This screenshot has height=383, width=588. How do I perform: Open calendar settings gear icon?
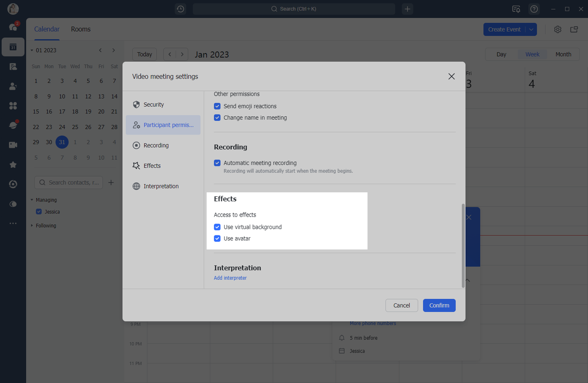pyautogui.click(x=558, y=29)
